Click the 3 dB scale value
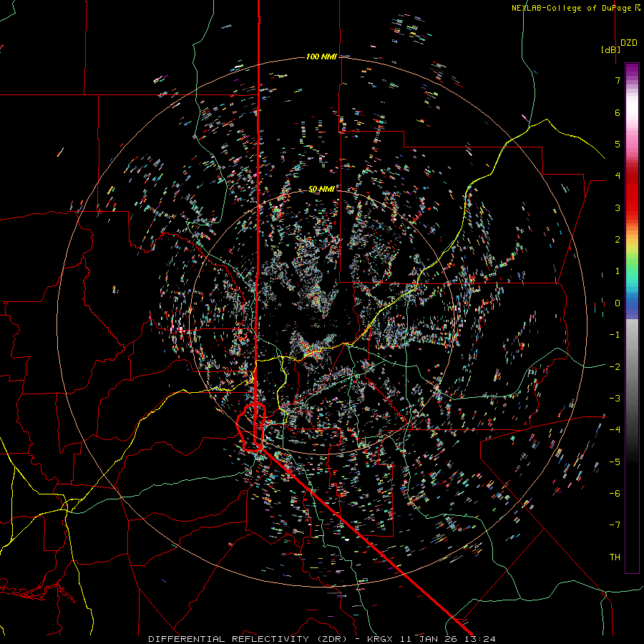This screenshot has width=644, height=644. pos(618,208)
